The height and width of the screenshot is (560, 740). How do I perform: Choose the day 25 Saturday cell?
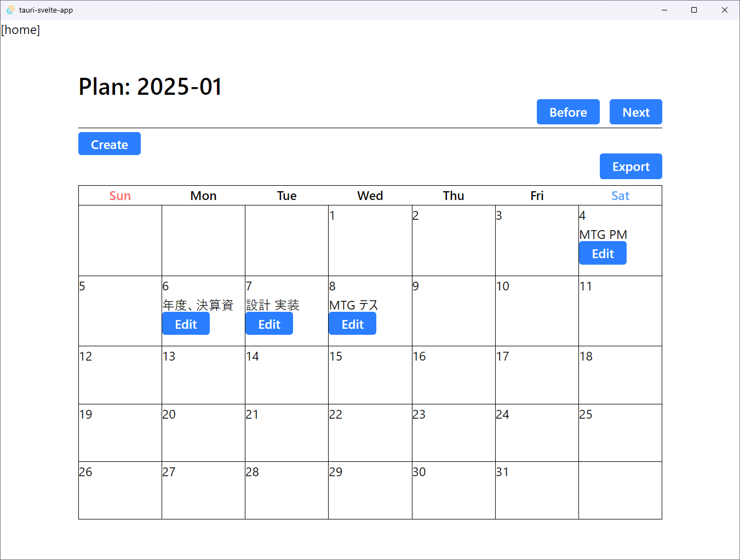point(620,433)
